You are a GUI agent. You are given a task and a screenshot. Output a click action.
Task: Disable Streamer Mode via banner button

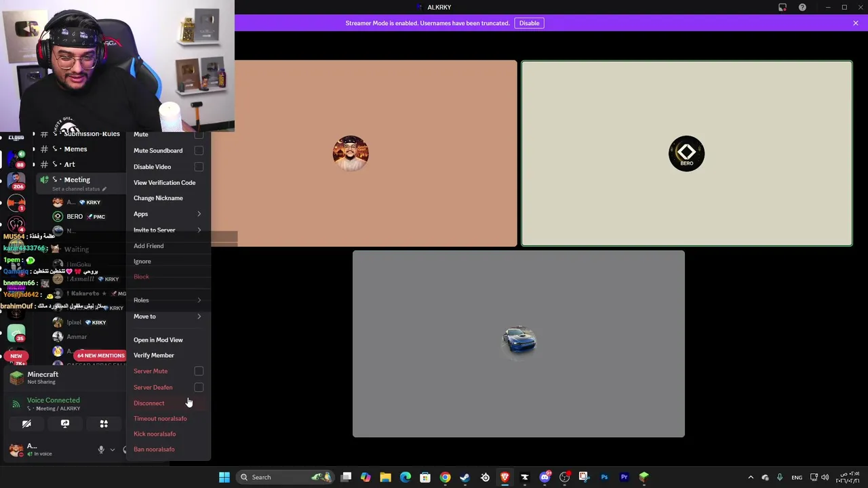tap(529, 23)
